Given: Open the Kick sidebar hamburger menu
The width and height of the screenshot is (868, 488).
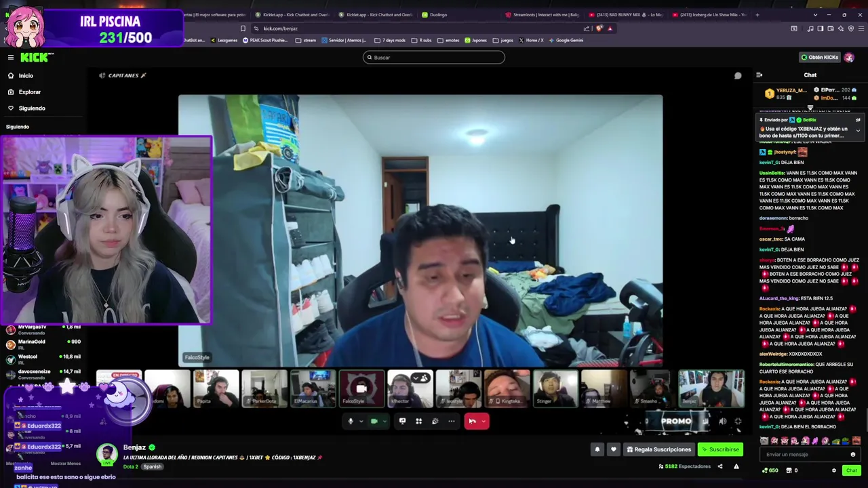Looking at the screenshot, I should (x=11, y=58).
